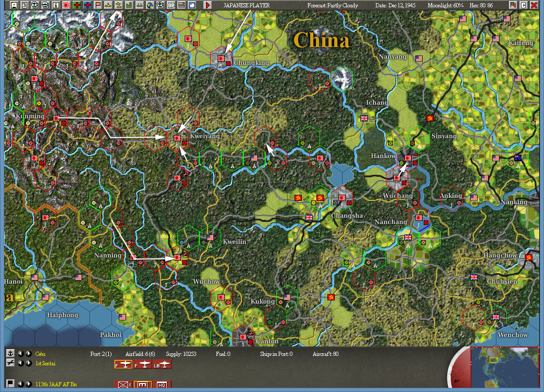The width and height of the screenshot is (544, 392).
Task: Click the British flag at Chuhsien
Action: (x=474, y=277)
